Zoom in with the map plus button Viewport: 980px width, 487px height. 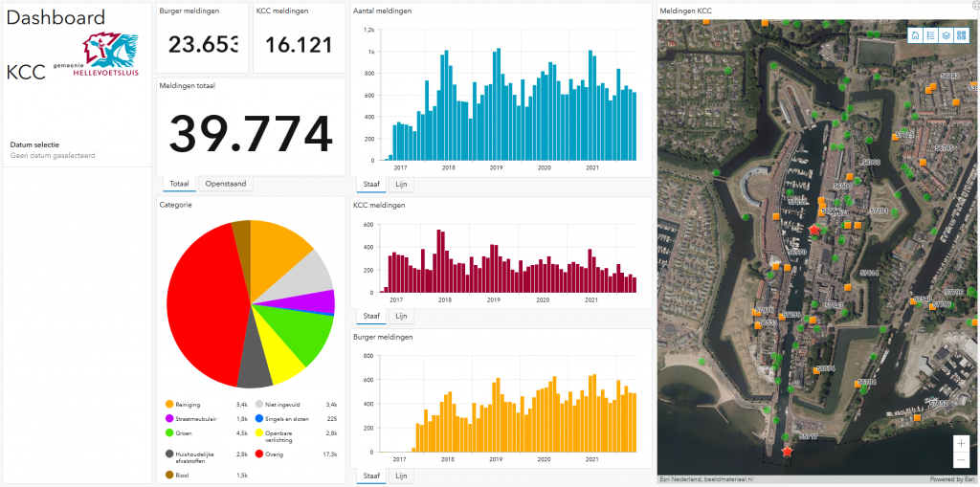(x=961, y=443)
